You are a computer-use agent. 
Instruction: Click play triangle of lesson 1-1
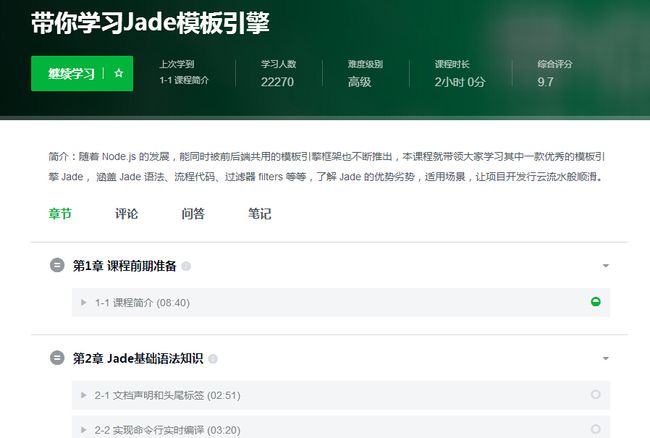click(x=84, y=302)
